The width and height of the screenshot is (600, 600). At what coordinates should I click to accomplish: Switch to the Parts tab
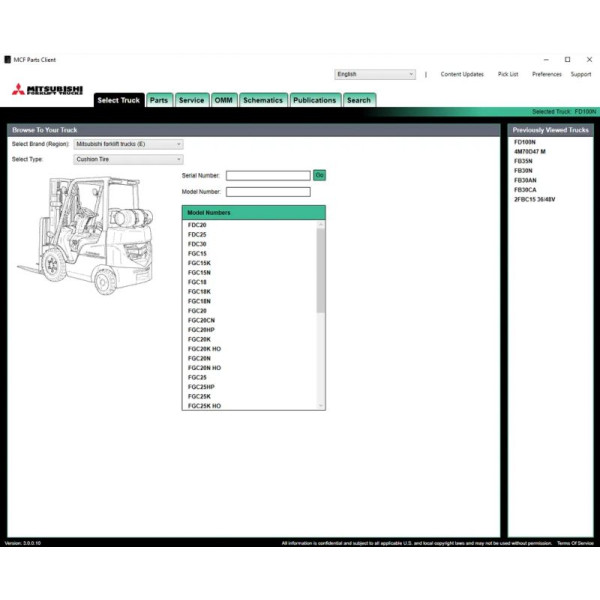159,100
